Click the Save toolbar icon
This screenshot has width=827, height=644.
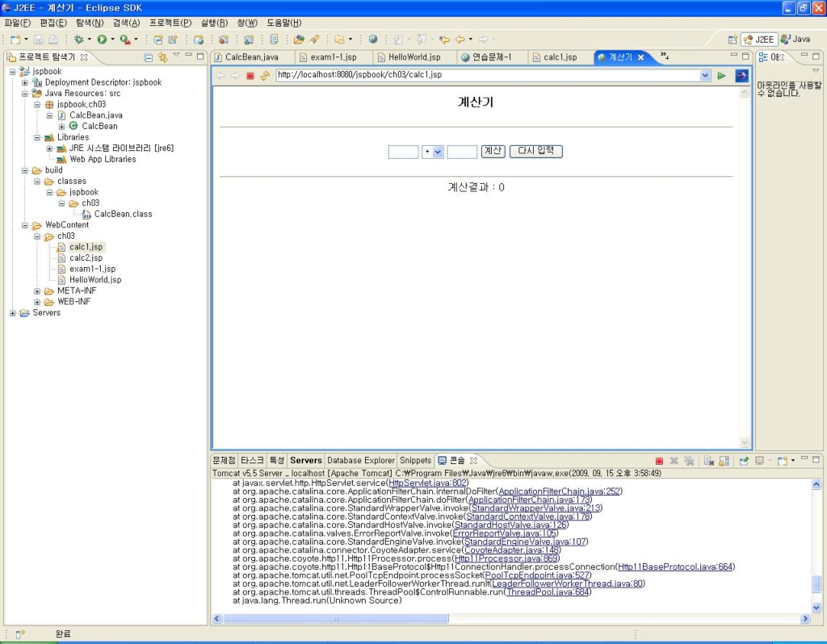39,39
